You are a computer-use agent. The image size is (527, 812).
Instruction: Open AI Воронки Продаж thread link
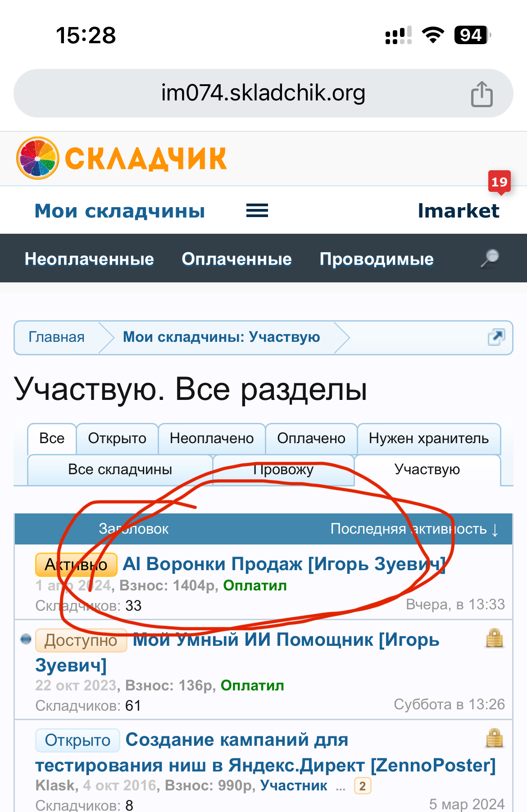pos(284,564)
